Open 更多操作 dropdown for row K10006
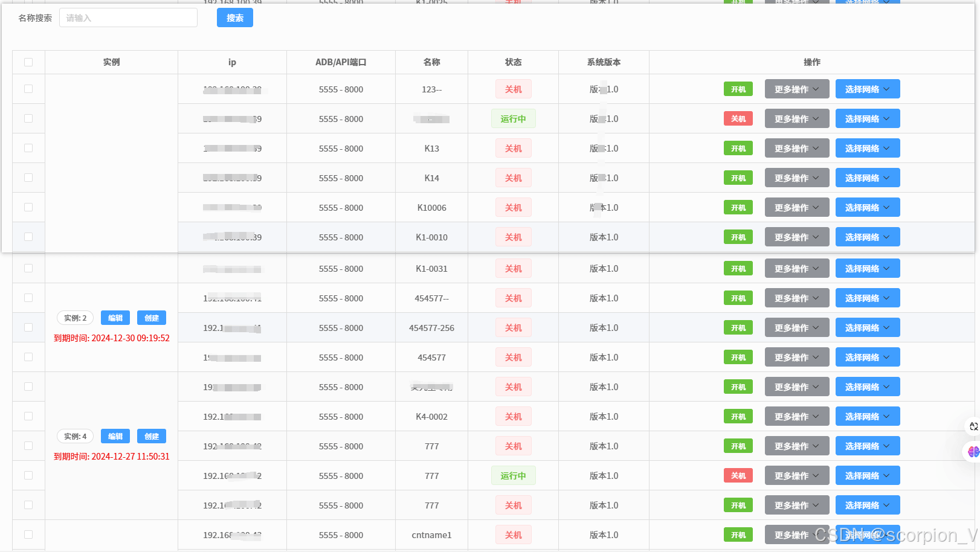The width and height of the screenshot is (980, 552). (x=797, y=207)
